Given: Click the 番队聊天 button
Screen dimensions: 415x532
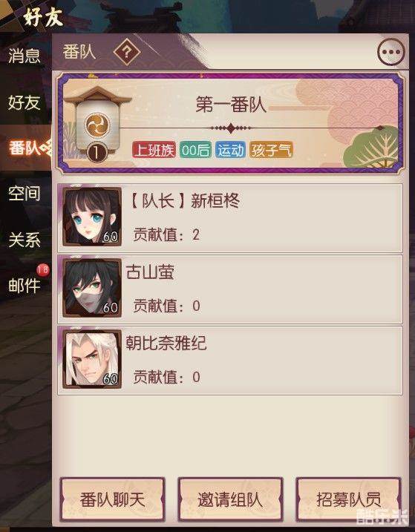Looking at the screenshot, I should 112,499.
